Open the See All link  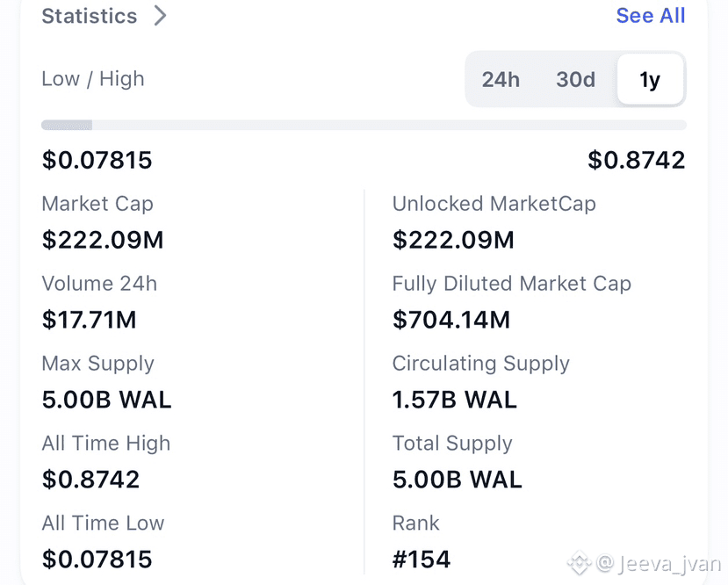(x=650, y=16)
